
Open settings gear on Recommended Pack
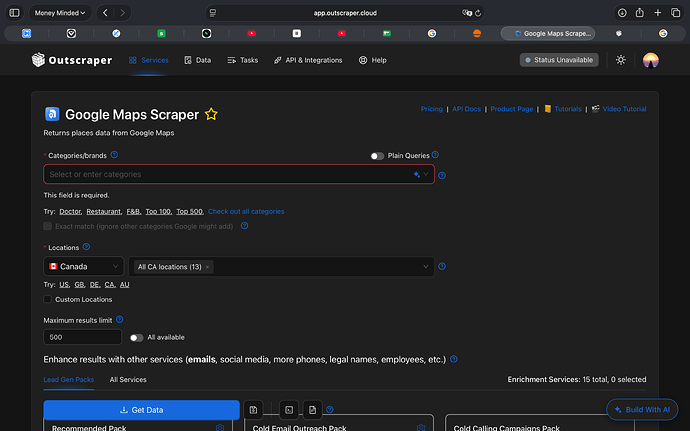(220, 427)
